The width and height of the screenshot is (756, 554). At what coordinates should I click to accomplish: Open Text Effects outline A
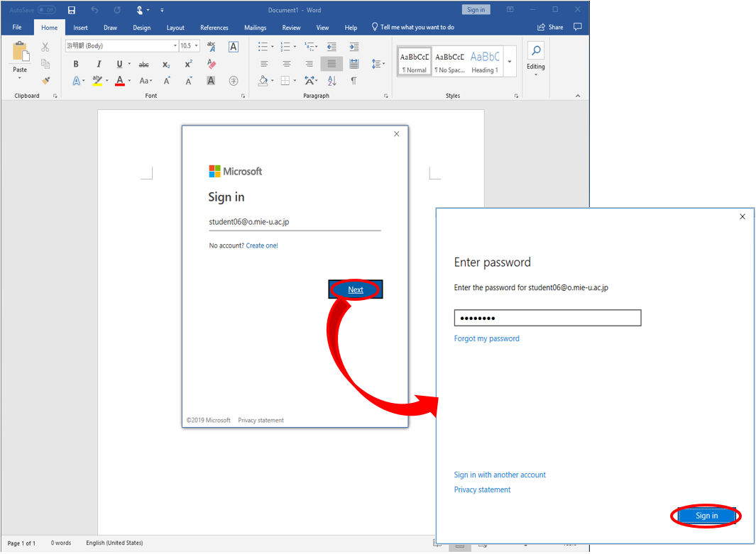click(x=76, y=81)
